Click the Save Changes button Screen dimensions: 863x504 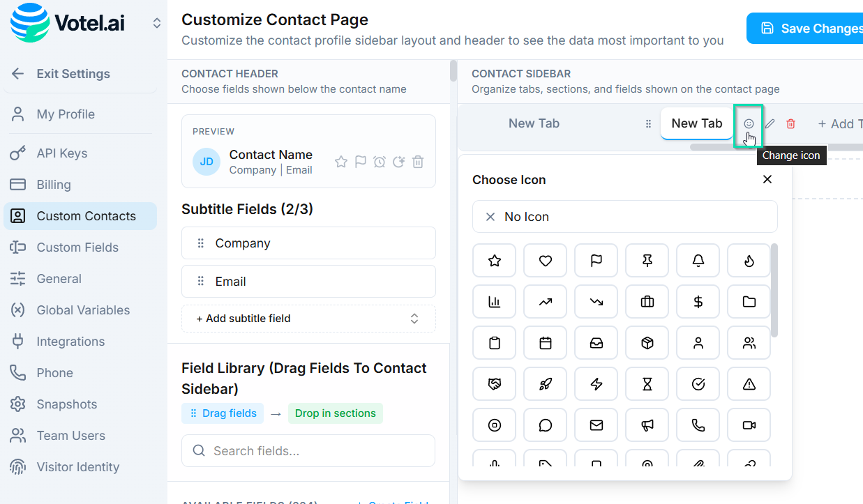tap(813, 28)
